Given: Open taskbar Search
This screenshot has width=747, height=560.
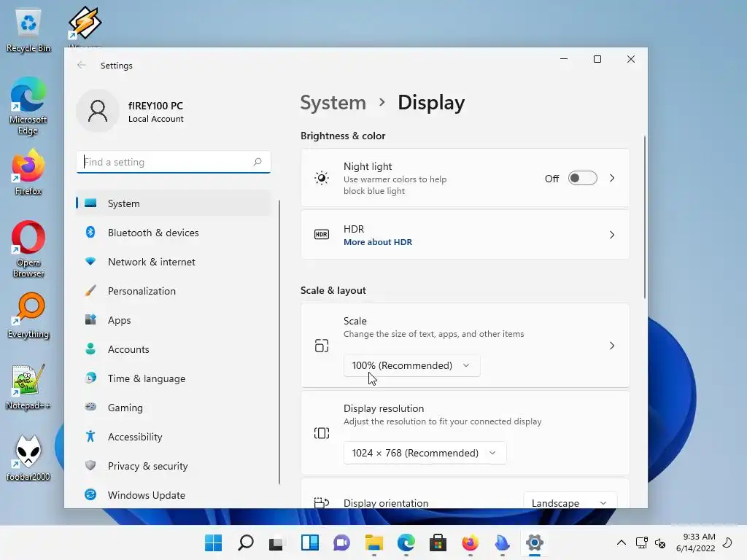Looking at the screenshot, I should coord(246,542).
